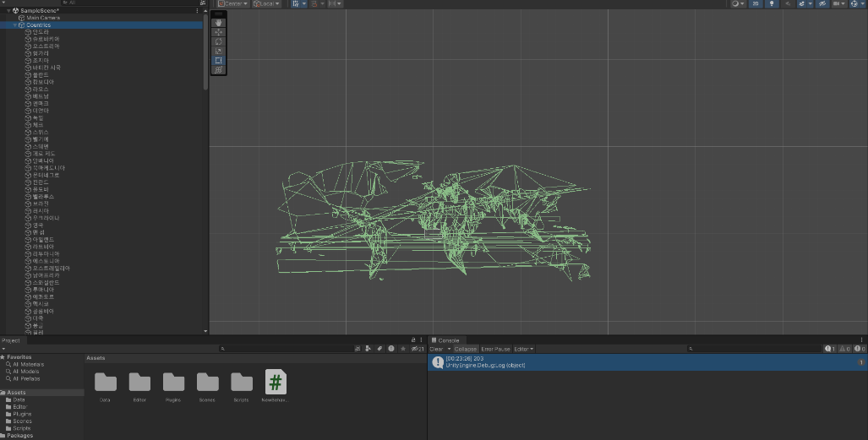This screenshot has height=440, width=868.
Task: Select the Transform tool in scene toolbar
Action: [219, 69]
